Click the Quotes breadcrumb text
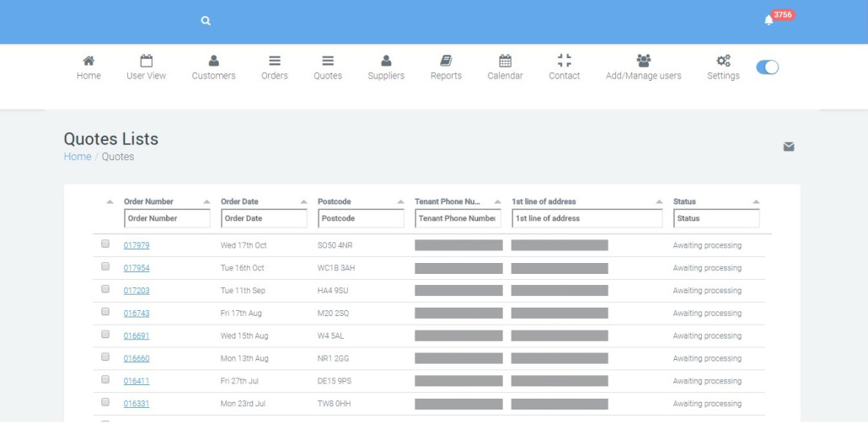This screenshot has height=429, width=868. [x=118, y=157]
